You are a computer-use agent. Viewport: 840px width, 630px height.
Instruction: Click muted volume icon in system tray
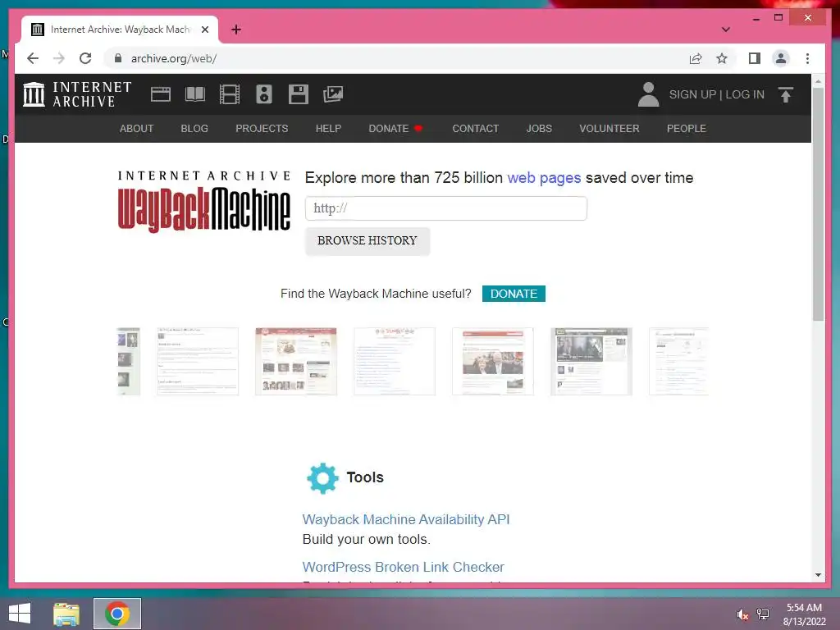[742, 614]
